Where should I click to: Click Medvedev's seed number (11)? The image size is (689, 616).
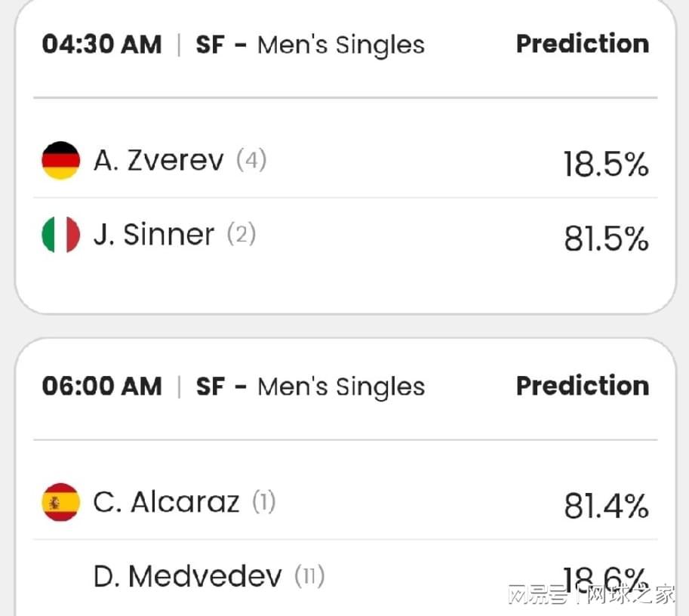point(309,577)
